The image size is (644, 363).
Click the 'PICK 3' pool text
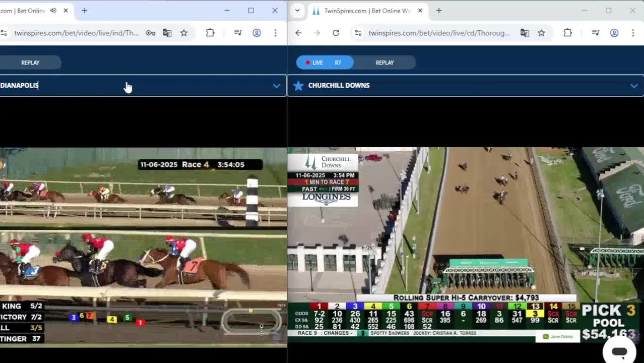pos(609,310)
